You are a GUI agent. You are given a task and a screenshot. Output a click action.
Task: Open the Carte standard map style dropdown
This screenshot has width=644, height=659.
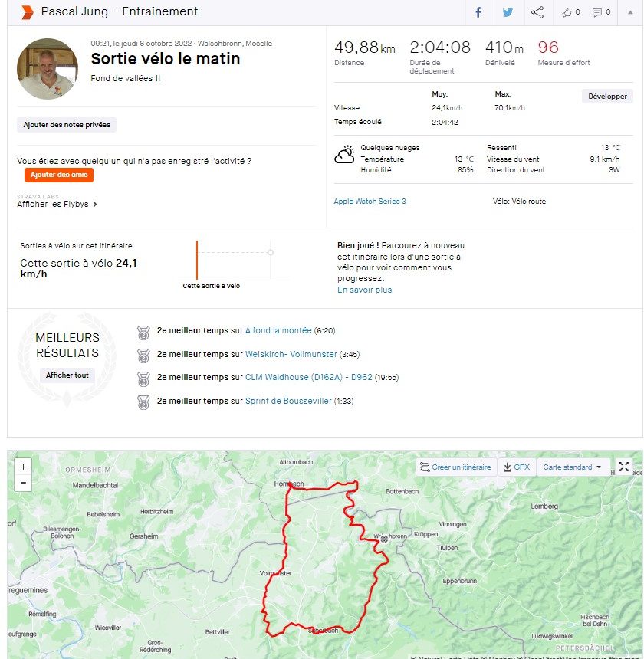pyautogui.click(x=572, y=467)
